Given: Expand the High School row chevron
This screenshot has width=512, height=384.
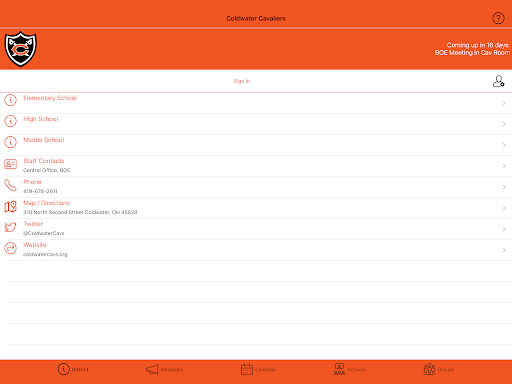Looking at the screenshot, I should [504, 124].
